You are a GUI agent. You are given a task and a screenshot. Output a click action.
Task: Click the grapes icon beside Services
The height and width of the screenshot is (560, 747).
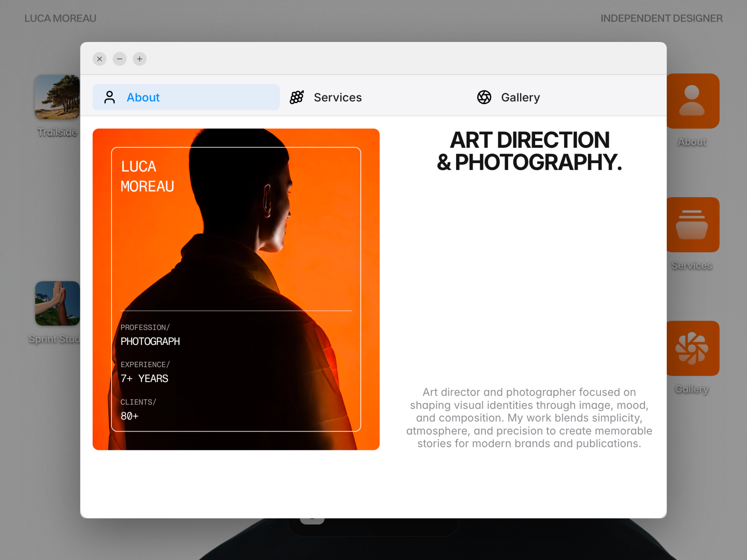pos(297,97)
